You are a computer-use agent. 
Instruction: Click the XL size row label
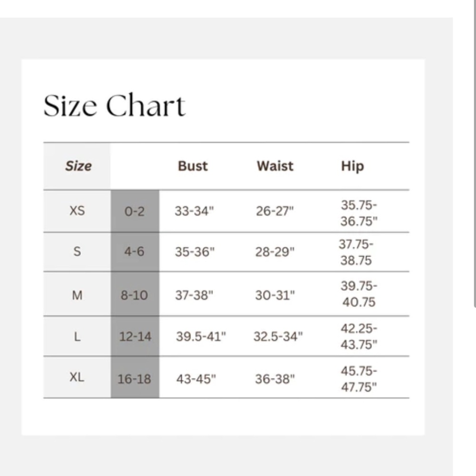[x=77, y=377]
